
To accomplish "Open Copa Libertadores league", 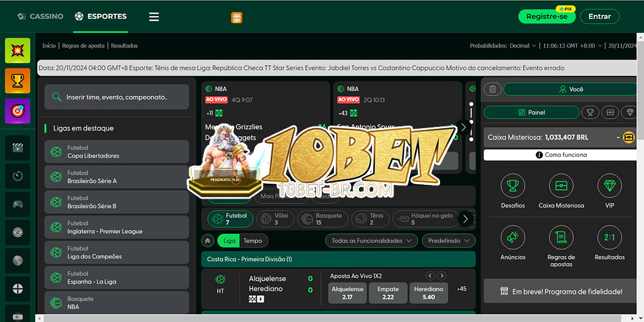I will (117, 151).
